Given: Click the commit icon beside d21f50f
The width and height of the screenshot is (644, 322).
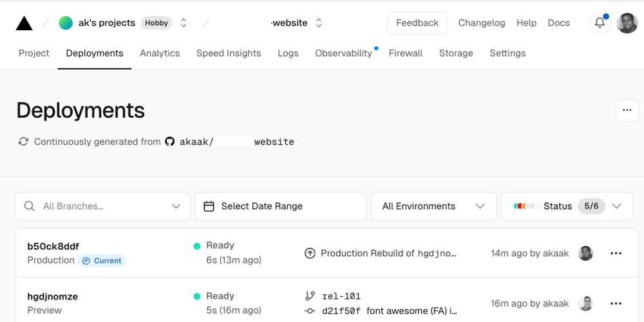Looking at the screenshot, I should click(x=310, y=311).
